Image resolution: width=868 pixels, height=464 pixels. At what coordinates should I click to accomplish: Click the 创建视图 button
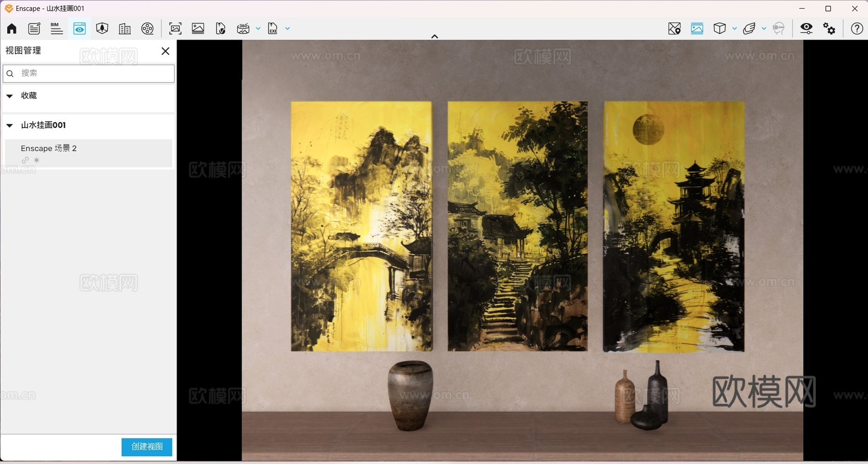147,447
